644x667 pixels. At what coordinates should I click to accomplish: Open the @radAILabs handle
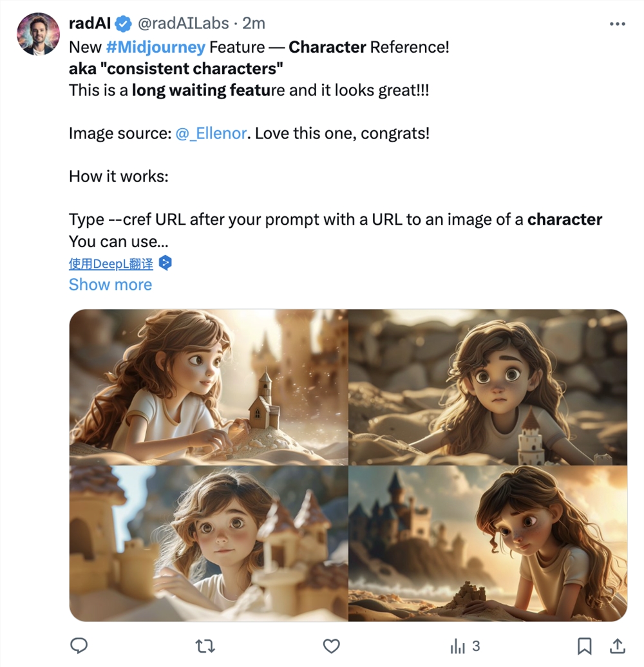point(184,24)
